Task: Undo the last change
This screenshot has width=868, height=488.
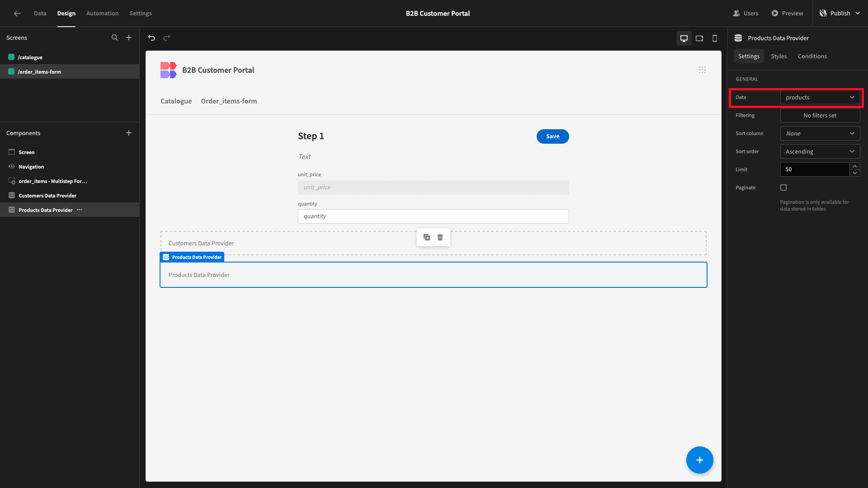Action: coord(151,38)
